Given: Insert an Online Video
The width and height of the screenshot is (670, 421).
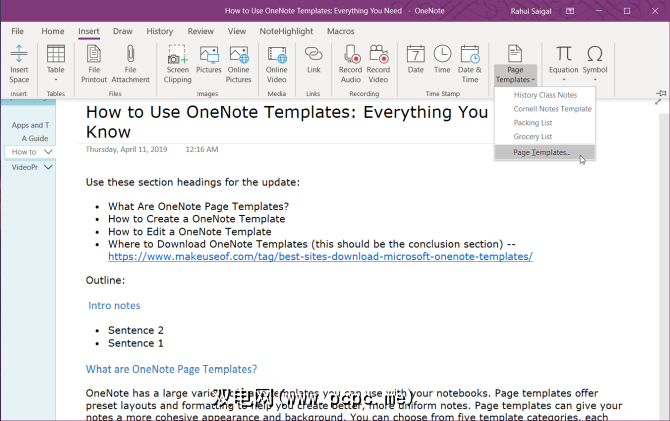Looking at the screenshot, I should coord(276,64).
